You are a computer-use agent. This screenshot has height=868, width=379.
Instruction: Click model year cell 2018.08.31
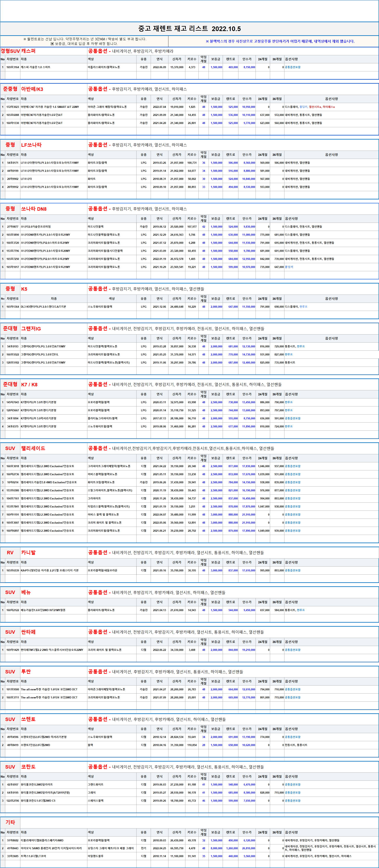(x=160, y=179)
